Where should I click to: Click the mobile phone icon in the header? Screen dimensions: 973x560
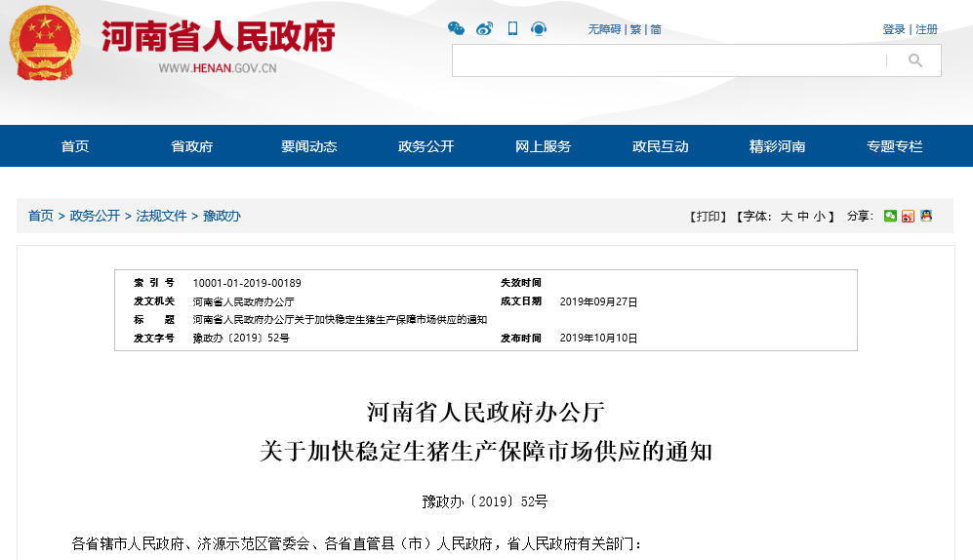[x=512, y=29]
